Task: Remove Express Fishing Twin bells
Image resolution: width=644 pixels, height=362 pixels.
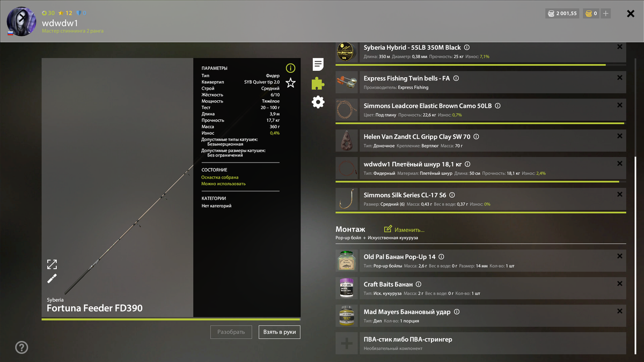Action: [620, 78]
